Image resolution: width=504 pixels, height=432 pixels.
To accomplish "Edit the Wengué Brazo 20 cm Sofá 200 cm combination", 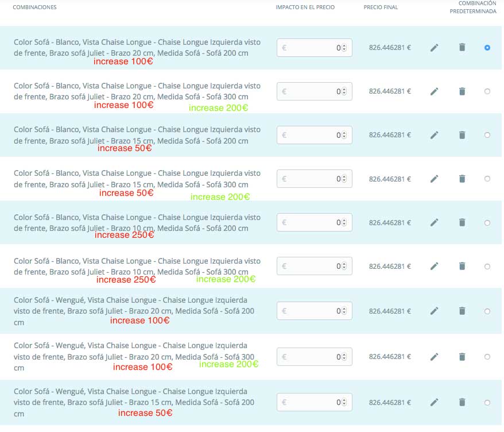I will point(434,311).
